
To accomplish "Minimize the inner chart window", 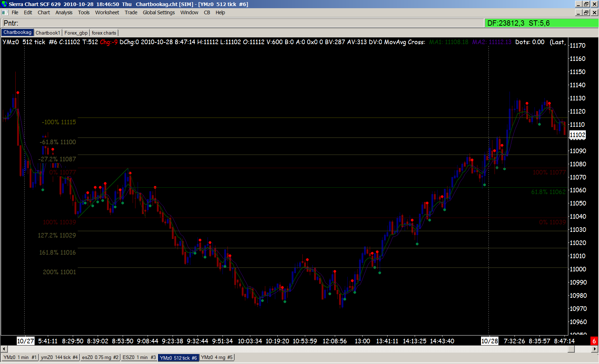I will pos(579,12).
